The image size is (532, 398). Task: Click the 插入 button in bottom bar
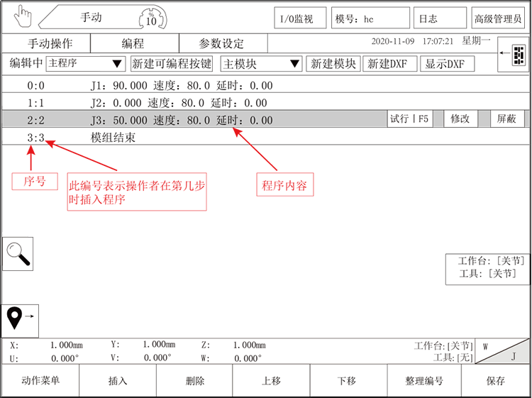(118, 381)
